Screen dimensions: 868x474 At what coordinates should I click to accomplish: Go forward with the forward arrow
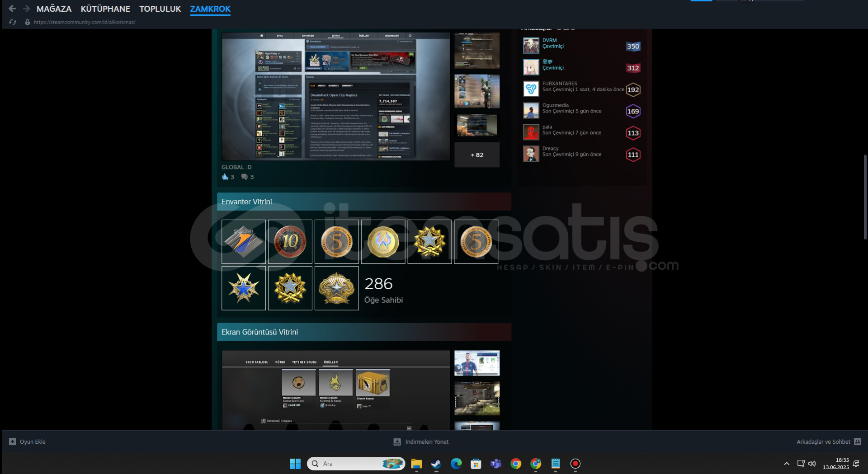[27, 9]
